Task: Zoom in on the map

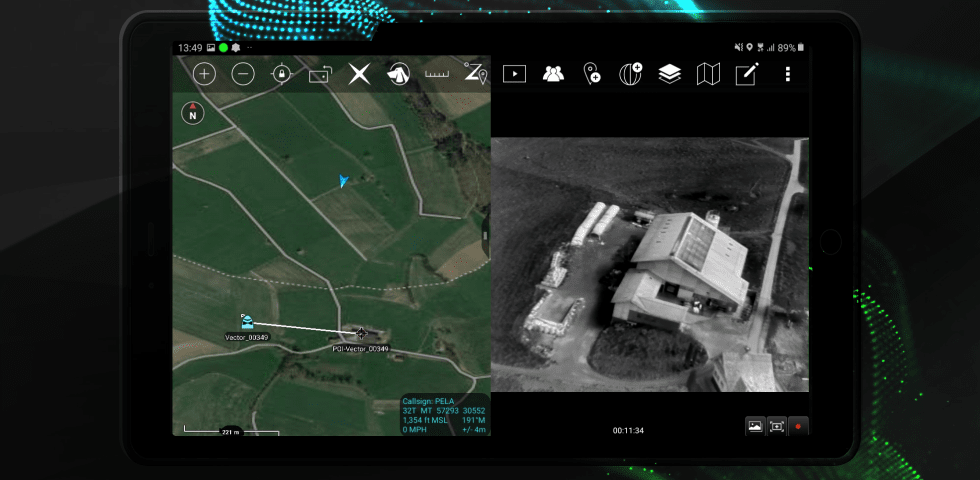Action: pos(204,74)
